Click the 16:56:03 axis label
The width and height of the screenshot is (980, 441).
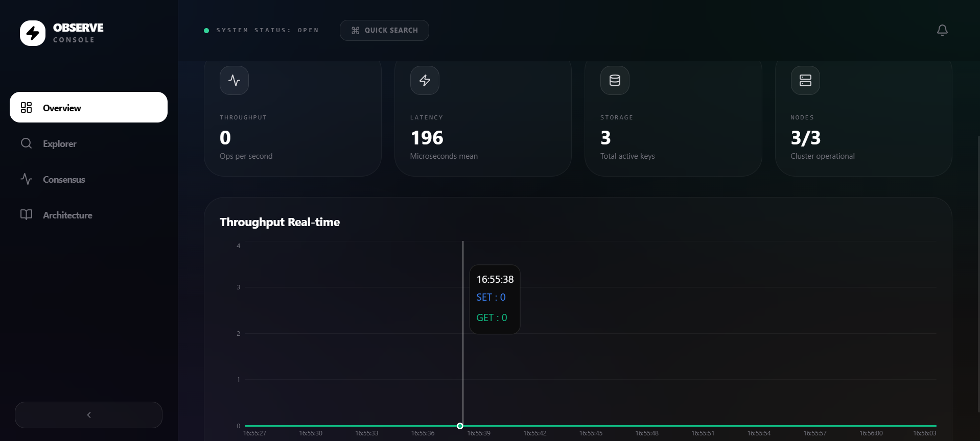coord(924,433)
